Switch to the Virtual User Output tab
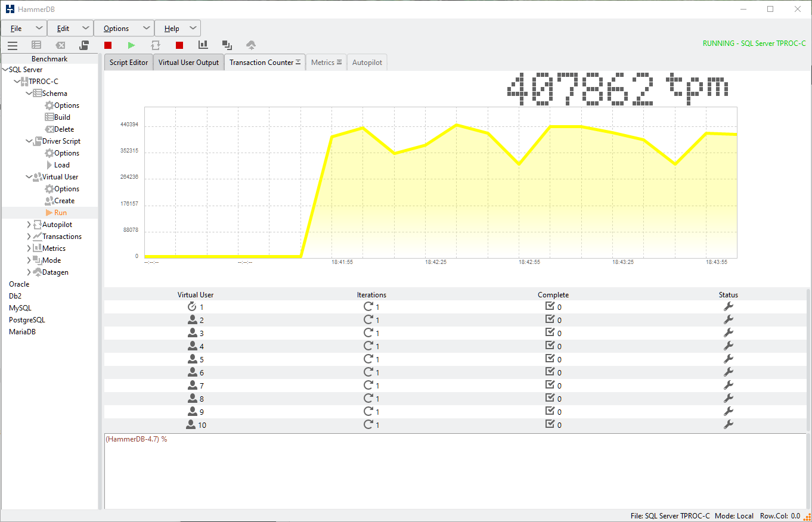 point(188,63)
